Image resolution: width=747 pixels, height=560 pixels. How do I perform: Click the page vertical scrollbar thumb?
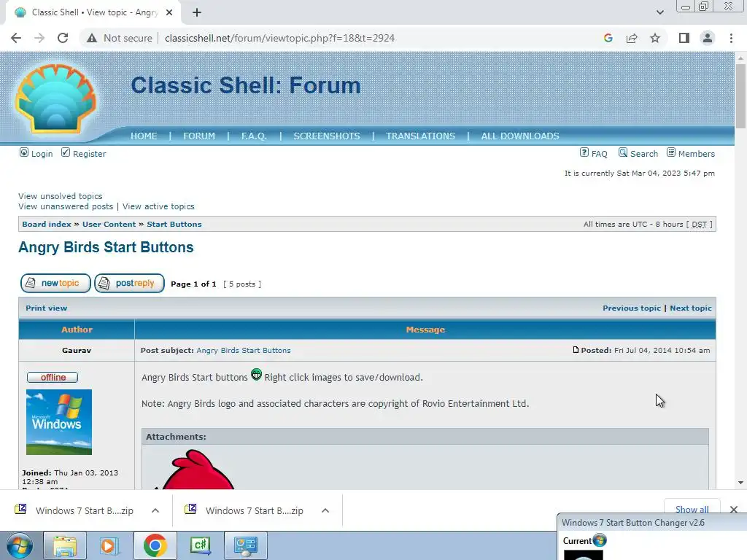pos(740,96)
